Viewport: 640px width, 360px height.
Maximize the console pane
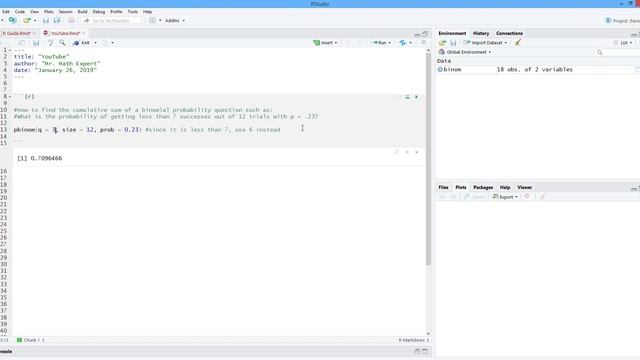point(425,351)
